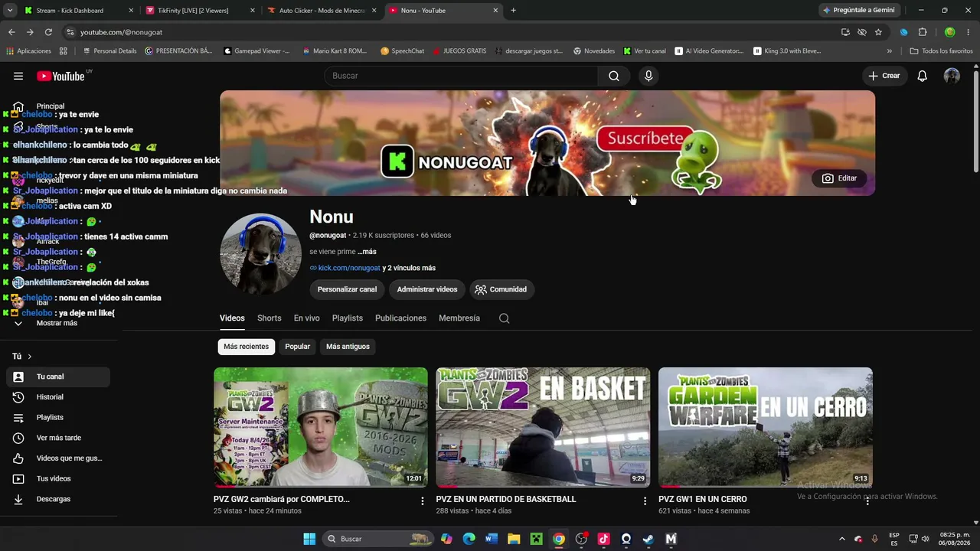Sort videos by Popular

point(297,347)
